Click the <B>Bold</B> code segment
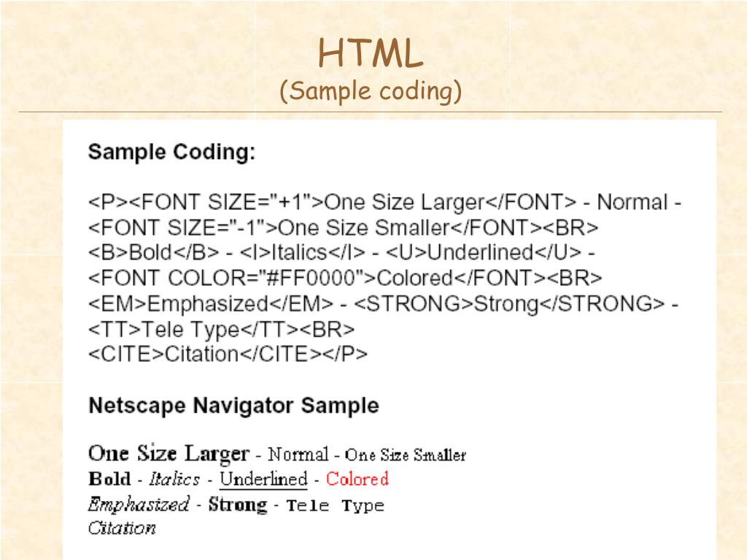The height and width of the screenshot is (560, 747). 154,252
